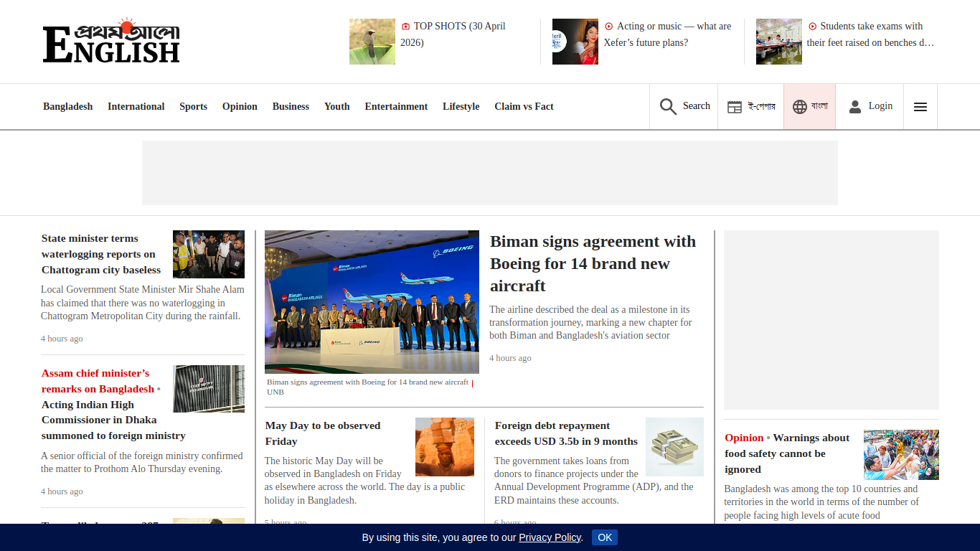Open the Entertainment section
980x551 pixels.
(396, 106)
